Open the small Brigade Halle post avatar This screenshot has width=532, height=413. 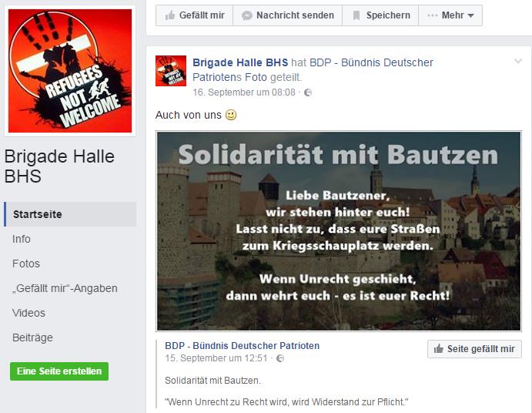tap(171, 71)
